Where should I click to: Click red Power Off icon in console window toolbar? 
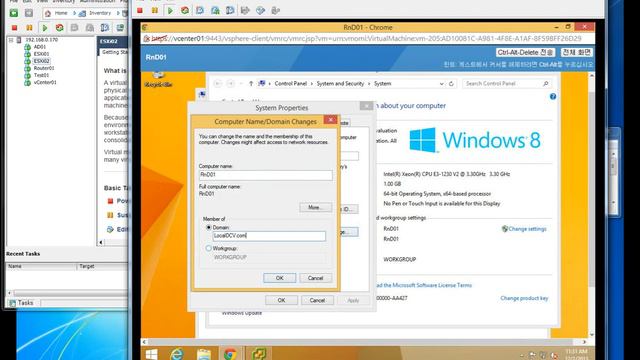pyautogui.click(x=140, y=11)
